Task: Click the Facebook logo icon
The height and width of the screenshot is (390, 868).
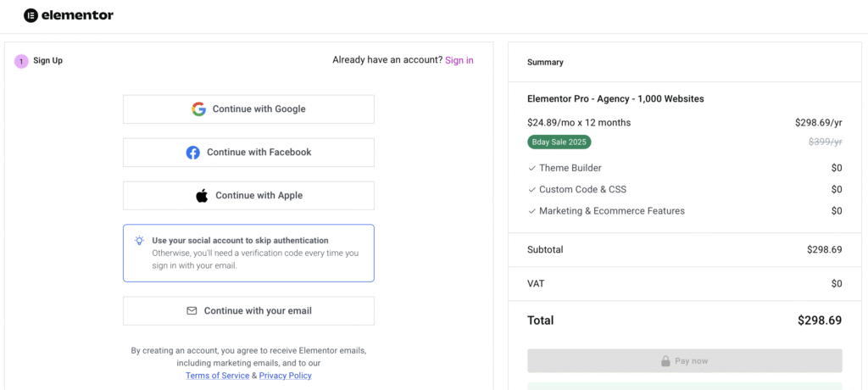Action: click(x=192, y=153)
